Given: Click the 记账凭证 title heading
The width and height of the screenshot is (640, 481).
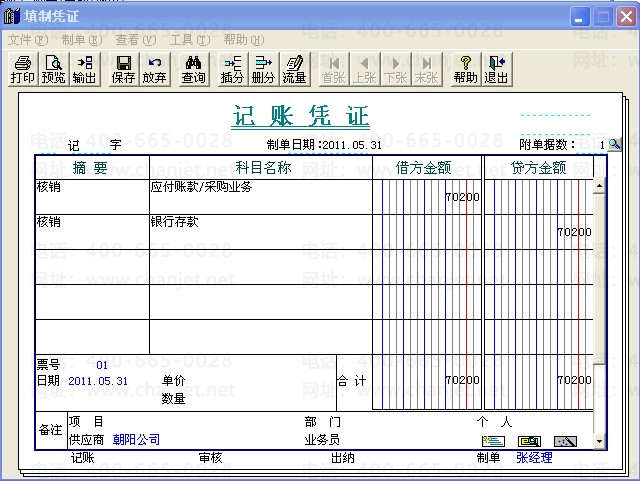Looking at the screenshot, I should (x=301, y=116).
